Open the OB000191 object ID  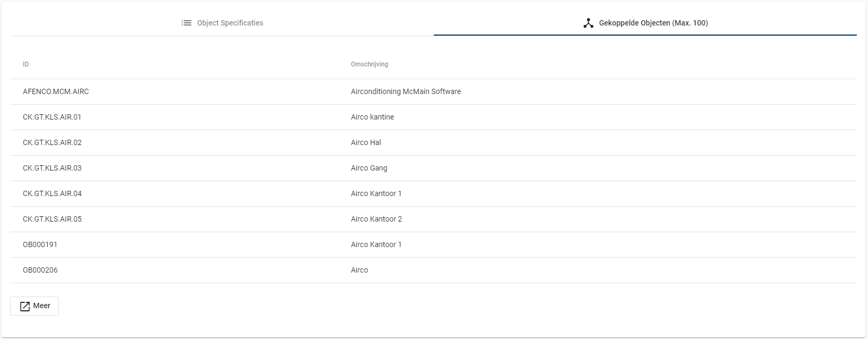[40, 244]
